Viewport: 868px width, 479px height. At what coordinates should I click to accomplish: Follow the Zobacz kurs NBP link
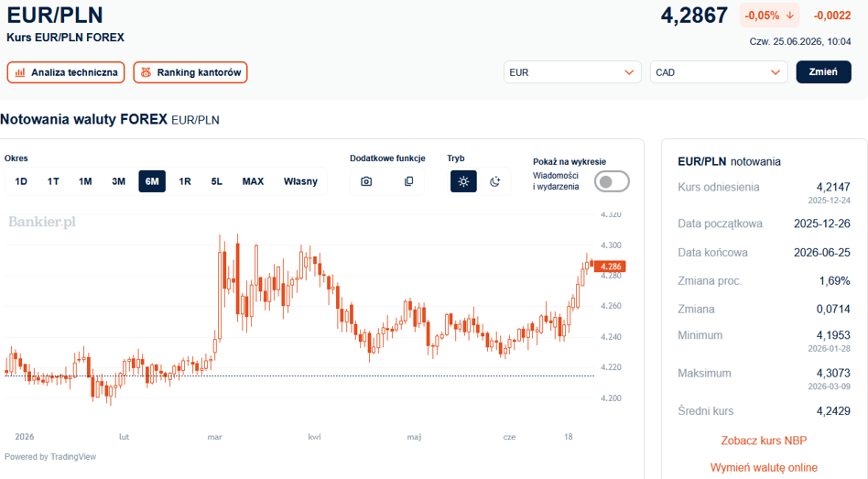(764, 441)
